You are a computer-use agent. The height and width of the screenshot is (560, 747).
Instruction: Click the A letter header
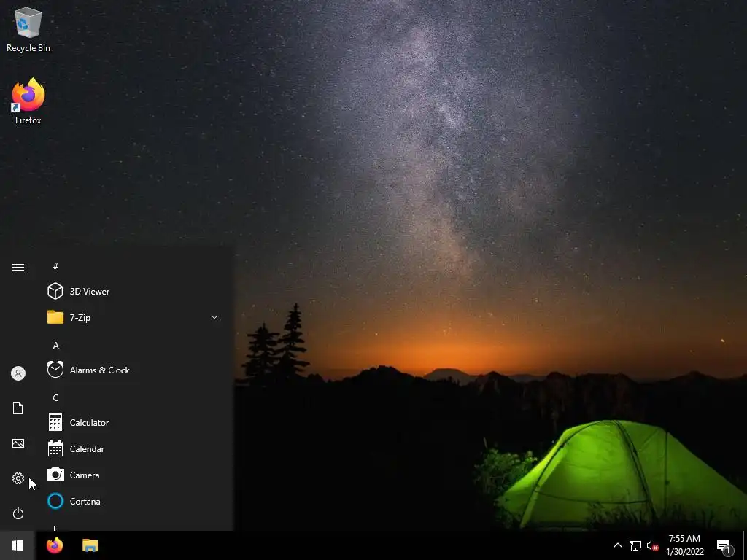click(x=55, y=345)
